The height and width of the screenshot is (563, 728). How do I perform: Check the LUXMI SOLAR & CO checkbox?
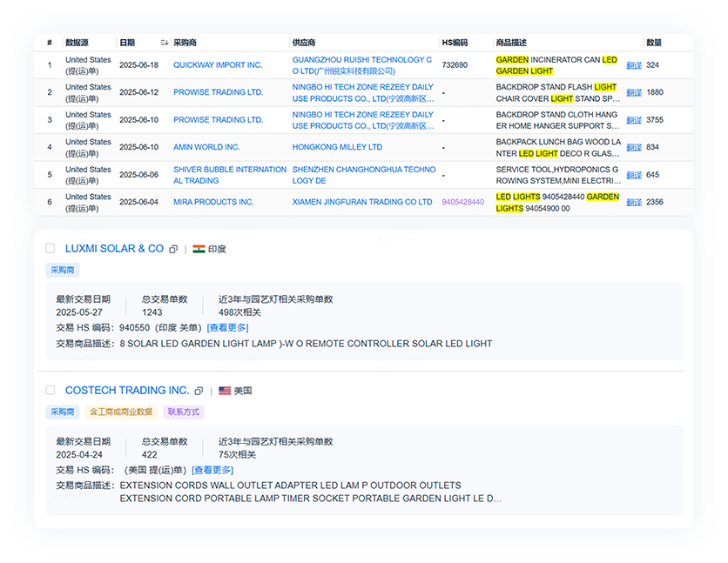51,249
